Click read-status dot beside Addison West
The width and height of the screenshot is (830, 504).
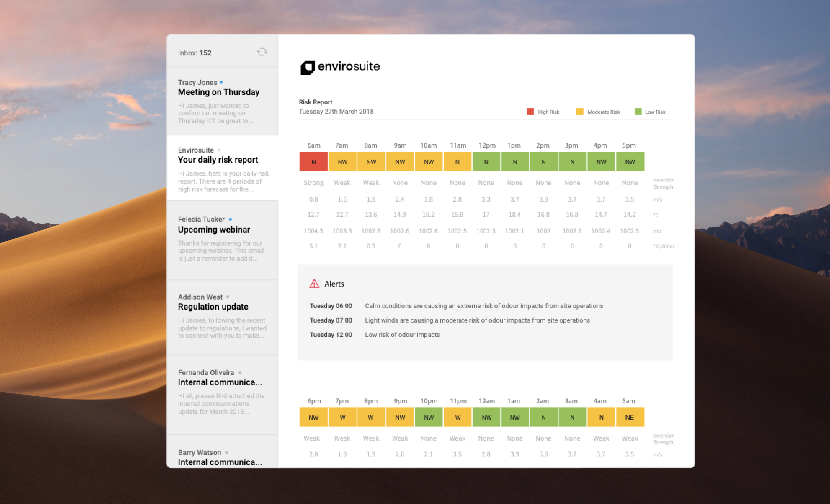228,297
